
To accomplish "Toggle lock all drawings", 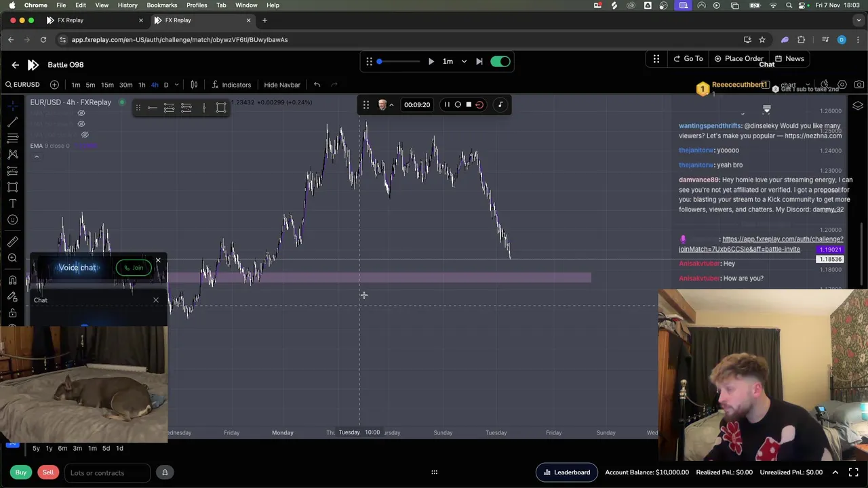I will coord(12,312).
